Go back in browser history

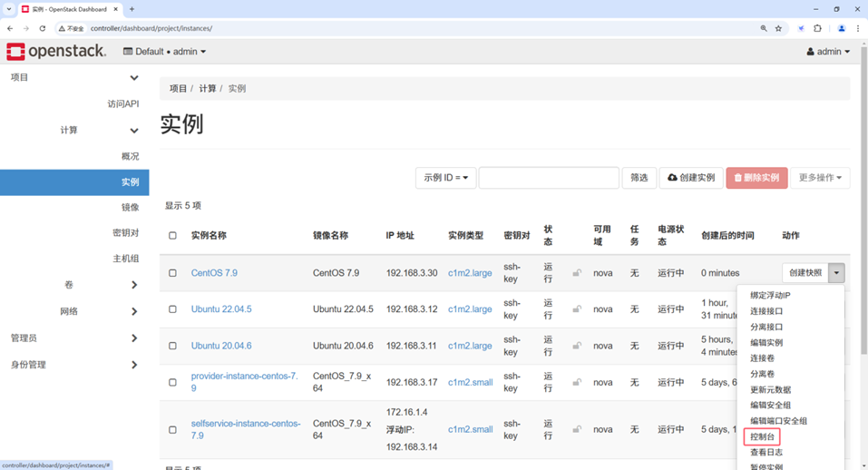10,28
